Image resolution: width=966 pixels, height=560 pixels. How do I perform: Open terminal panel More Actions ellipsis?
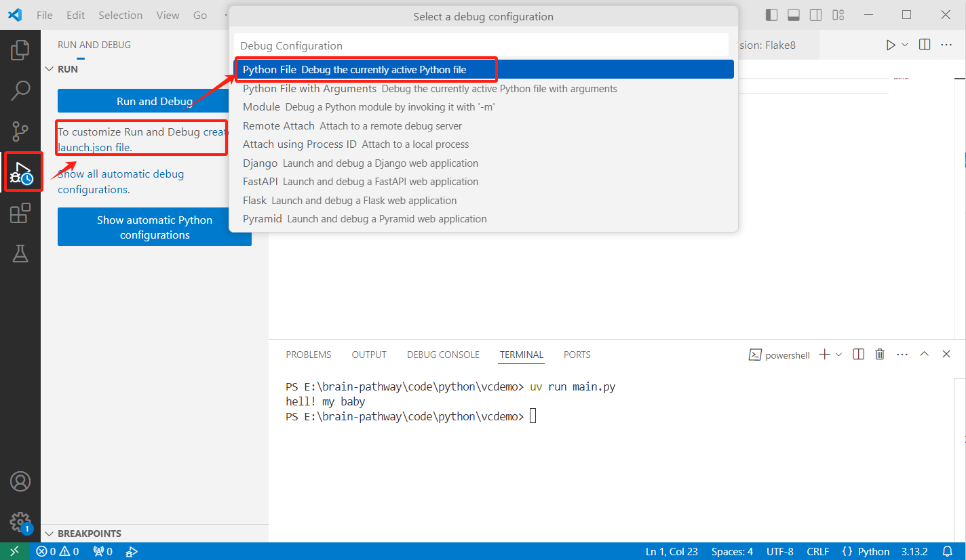902,354
